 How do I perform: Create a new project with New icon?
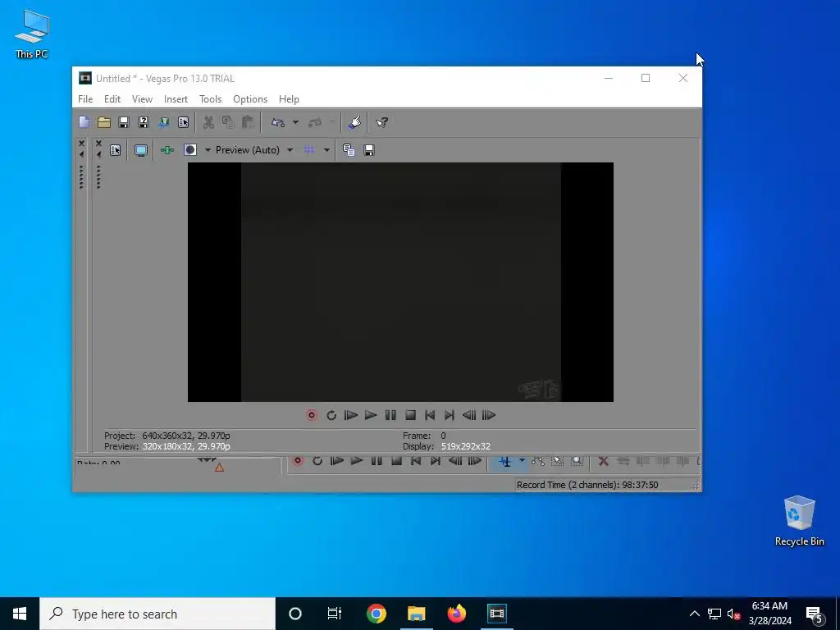click(x=84, y=122)
